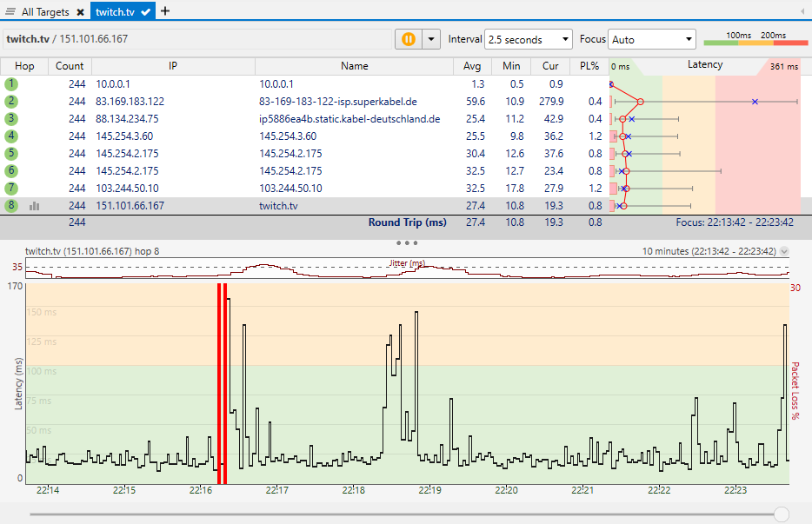Image resolution: width=812 pixels, height=524 pixels.
Task: Pause the trace with the orange button
Action: [x=408, y=39]
